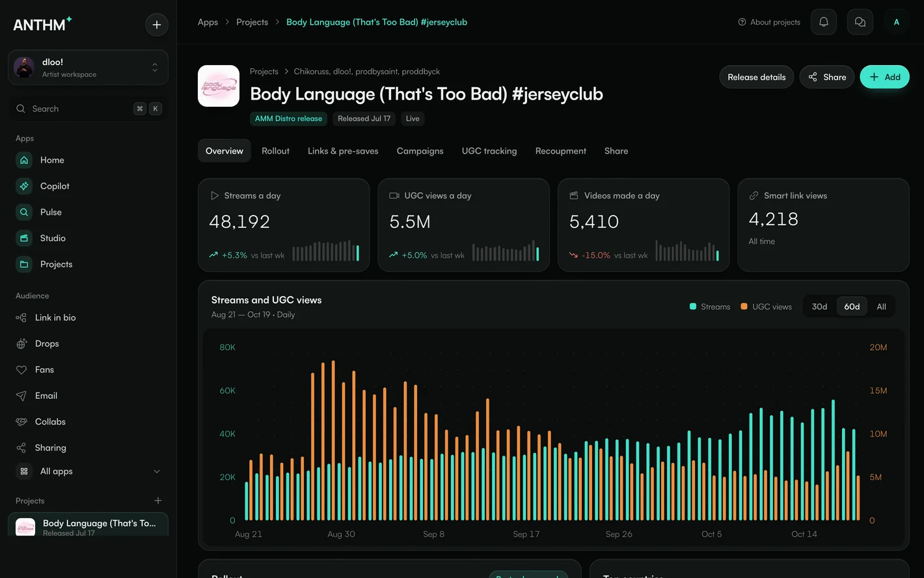Select the Overview tab
This screenshot has height=578, width=924.
[x=224, y=151]
